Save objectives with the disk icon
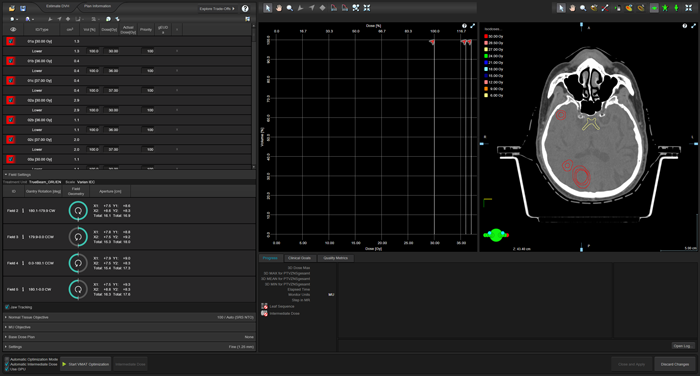The image size is (700, 376). tap(23, 8)
